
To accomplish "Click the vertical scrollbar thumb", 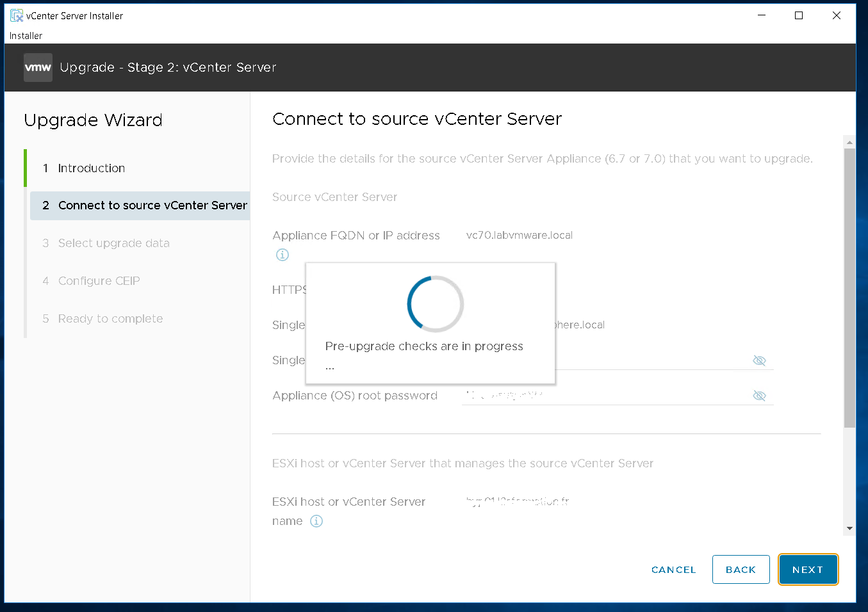I will click(849, 288).
